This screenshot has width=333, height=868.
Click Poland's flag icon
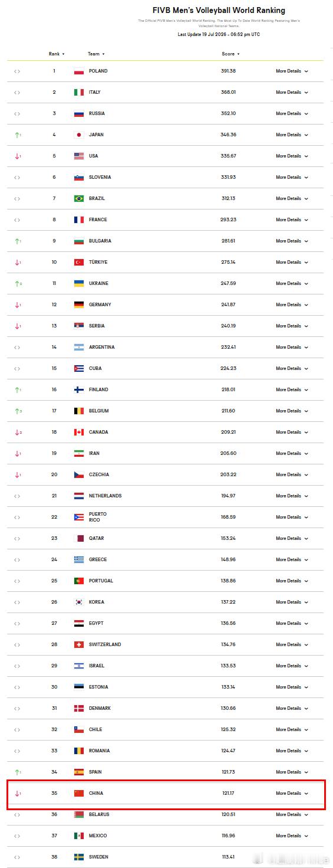tap(79, 71)
